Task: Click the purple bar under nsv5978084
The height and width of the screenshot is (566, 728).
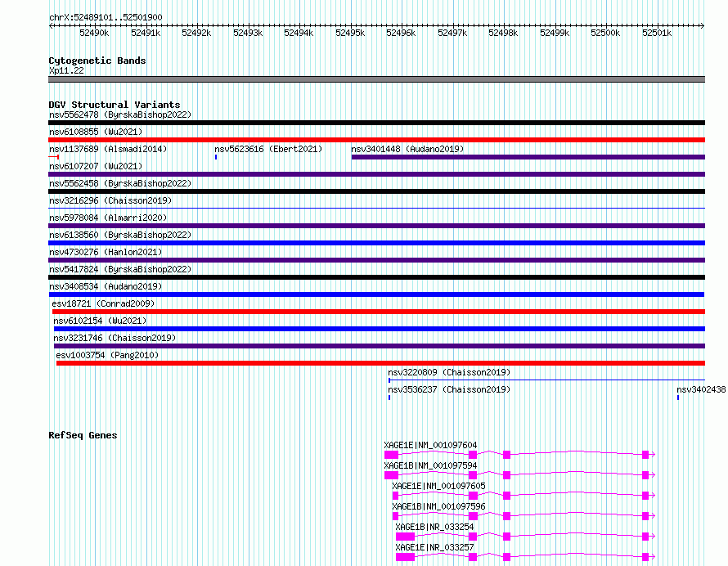Action: [376, 226]
